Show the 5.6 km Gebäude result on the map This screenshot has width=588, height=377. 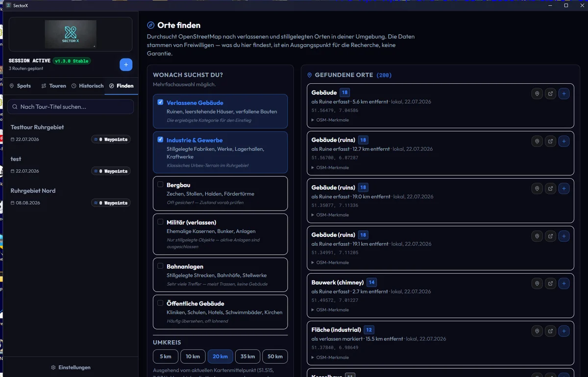[537, 94]
